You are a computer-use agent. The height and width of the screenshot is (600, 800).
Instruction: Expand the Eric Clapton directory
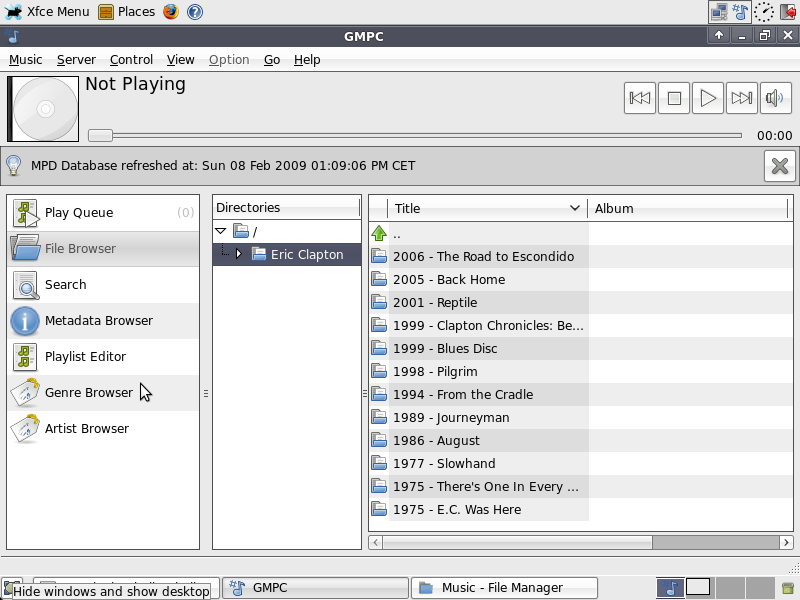click(238, 254)
